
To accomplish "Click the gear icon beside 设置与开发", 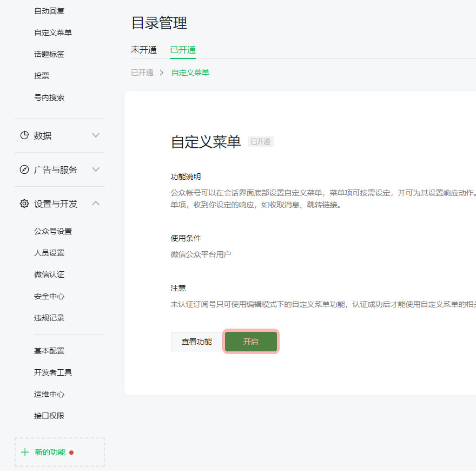I will 24,204.
